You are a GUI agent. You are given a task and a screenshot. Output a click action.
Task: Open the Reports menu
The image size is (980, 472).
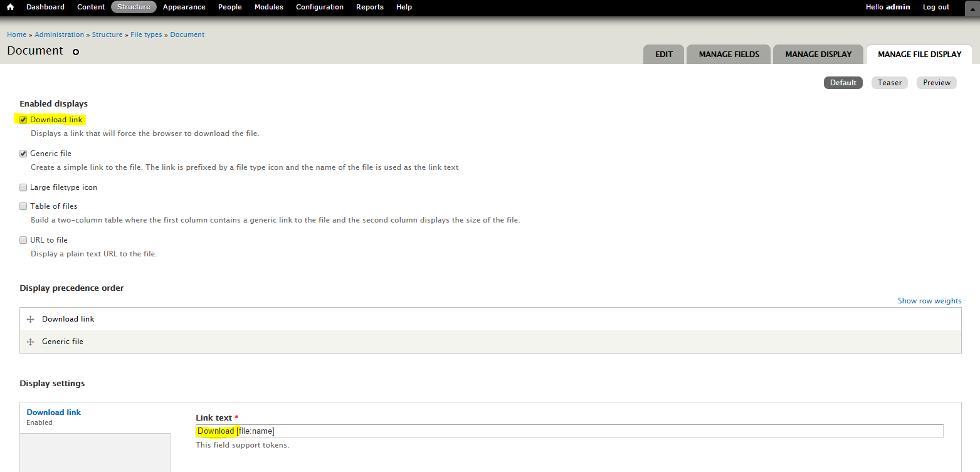point(370,7)
